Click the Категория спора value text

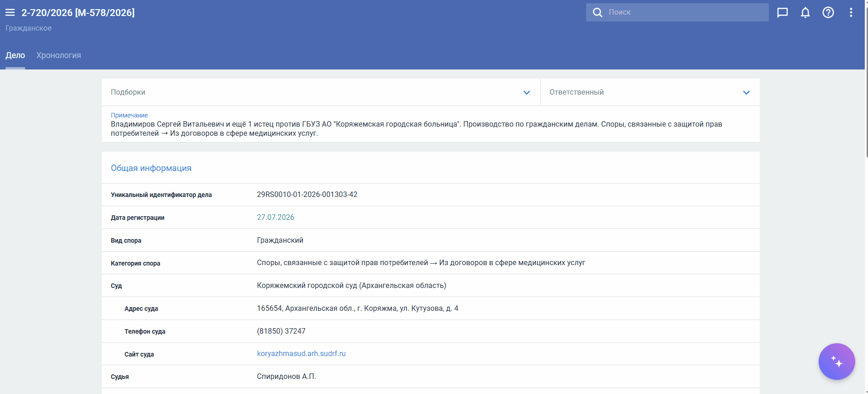[421, 263]
